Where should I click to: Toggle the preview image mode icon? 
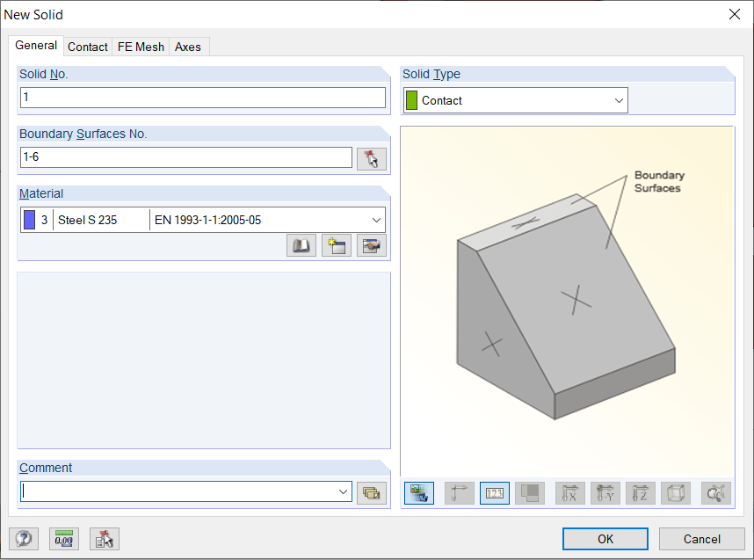point(419,493)
